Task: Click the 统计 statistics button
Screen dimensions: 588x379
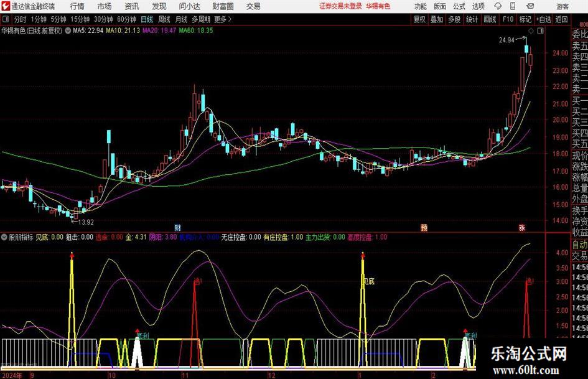Action: pos(472,19)
